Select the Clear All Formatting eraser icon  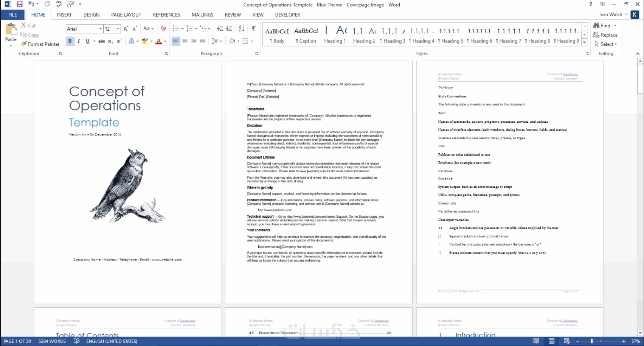pyautogui.click(x=163, y=28)
